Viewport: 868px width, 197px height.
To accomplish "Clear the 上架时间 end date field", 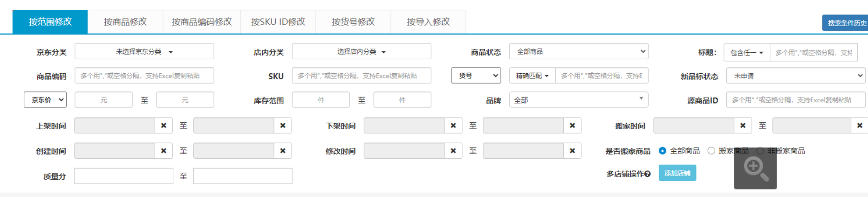I will [282, 126].
